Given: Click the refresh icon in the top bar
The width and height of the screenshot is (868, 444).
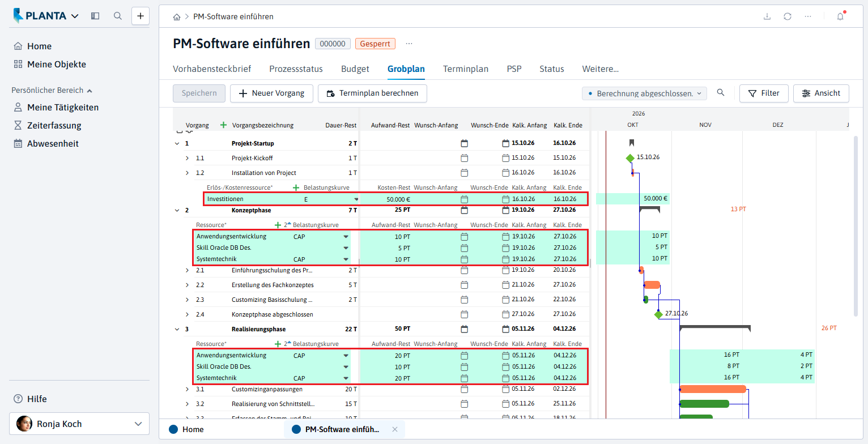Looking at the screenshot, I should [x=788, y=16].
